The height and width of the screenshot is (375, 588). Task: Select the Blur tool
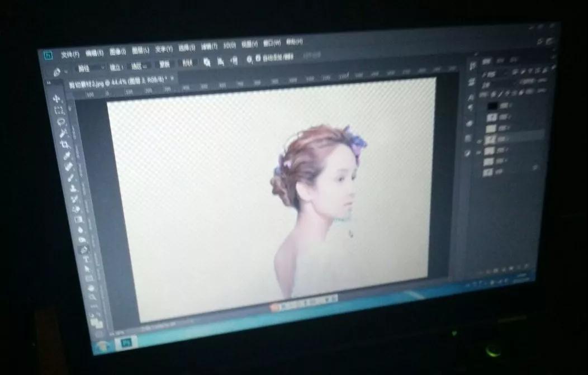pos(80,229)
